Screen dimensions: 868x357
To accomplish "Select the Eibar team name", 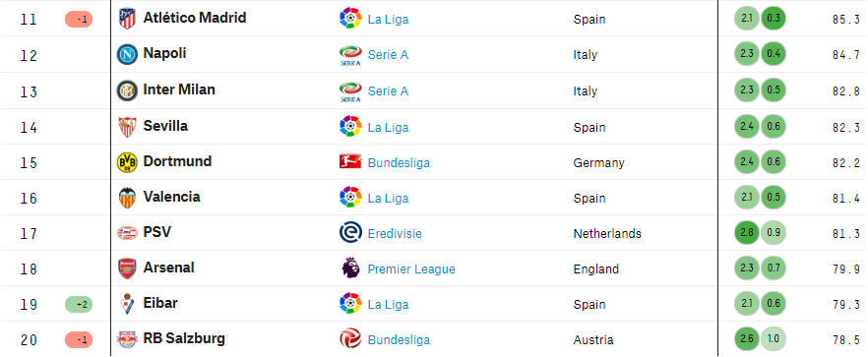I will coord(160,303).
